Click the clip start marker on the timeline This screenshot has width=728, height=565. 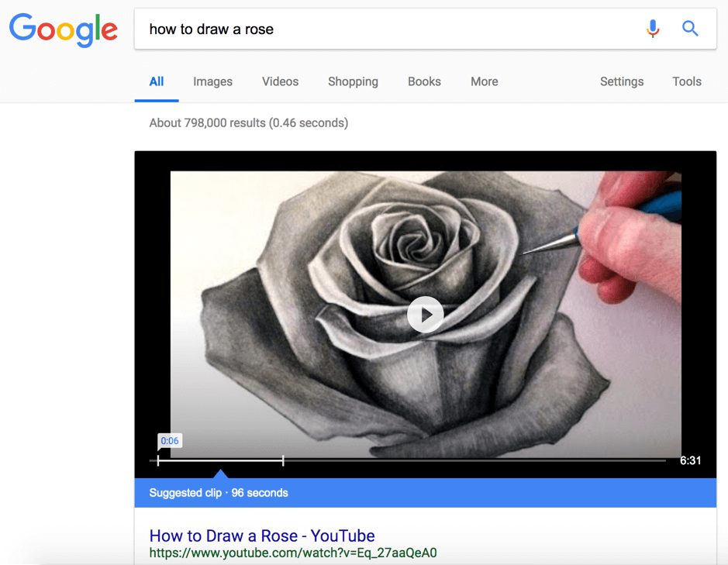pos(158,460)
